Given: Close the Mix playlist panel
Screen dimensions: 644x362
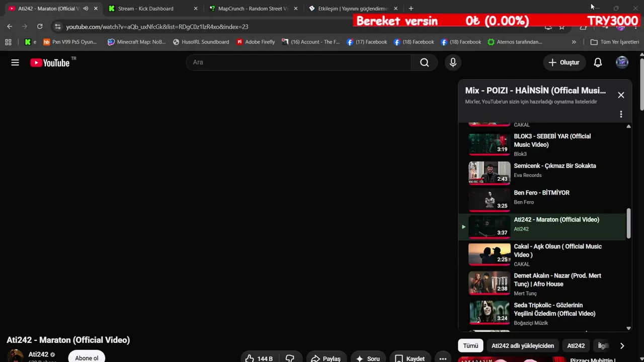Looking at the screenshot, I should (x=621, y=95).
